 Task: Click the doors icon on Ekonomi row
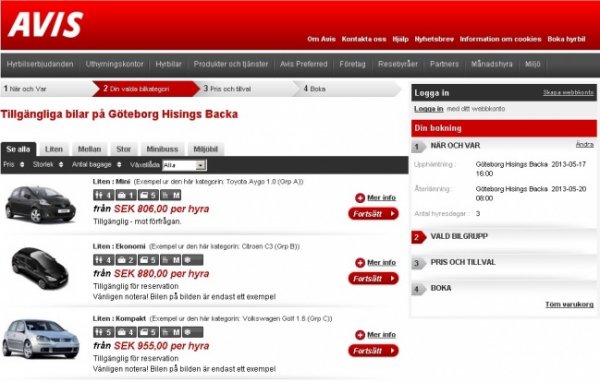click(148, 260)
